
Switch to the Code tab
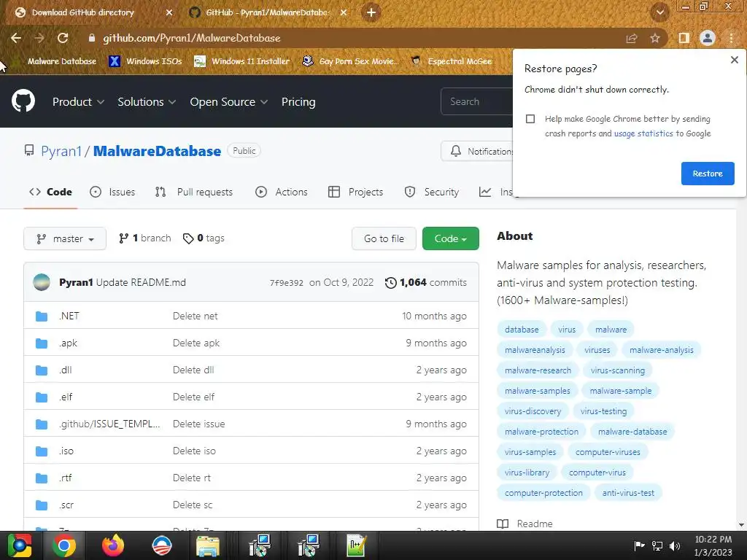coord(50,192)
